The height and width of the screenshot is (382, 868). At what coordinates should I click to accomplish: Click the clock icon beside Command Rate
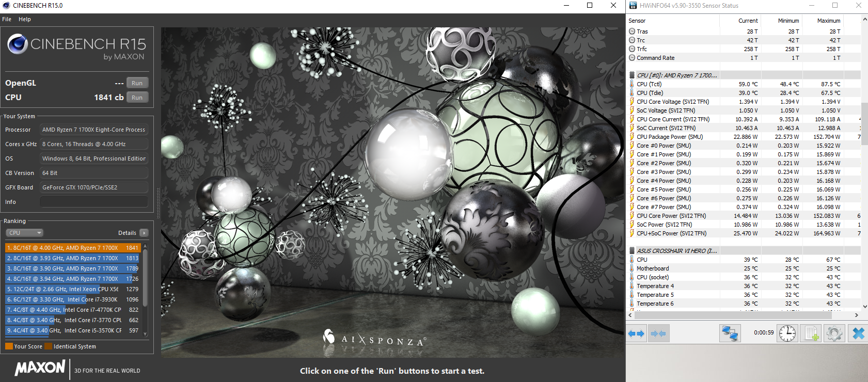coord(632,58)
